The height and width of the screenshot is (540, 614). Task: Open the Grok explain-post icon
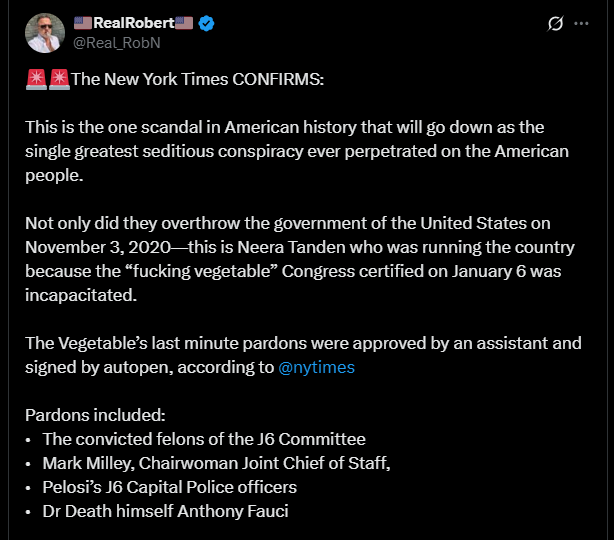pyautogui.click(x=555, y=23)
